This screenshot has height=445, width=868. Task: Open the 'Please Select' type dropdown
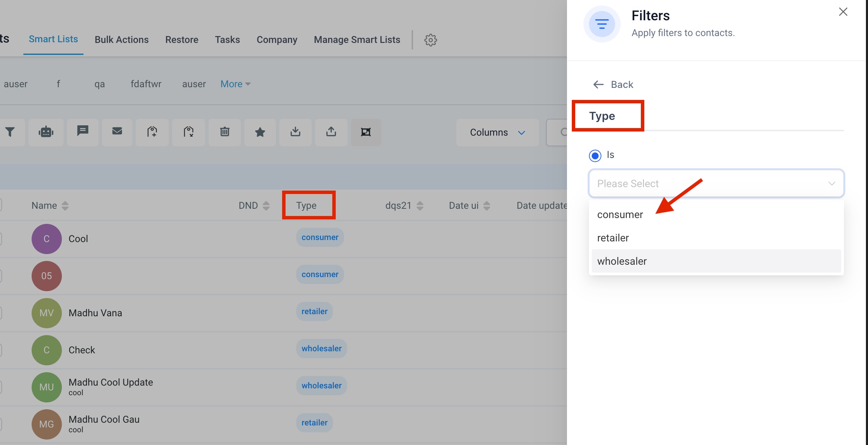pyautogui.click(x=716, y=184)
